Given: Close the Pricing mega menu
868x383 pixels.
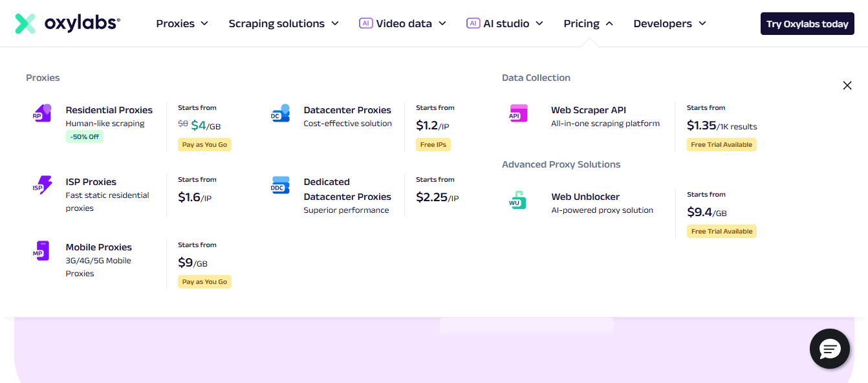Looking at the screenshot, I should point(847,85).
